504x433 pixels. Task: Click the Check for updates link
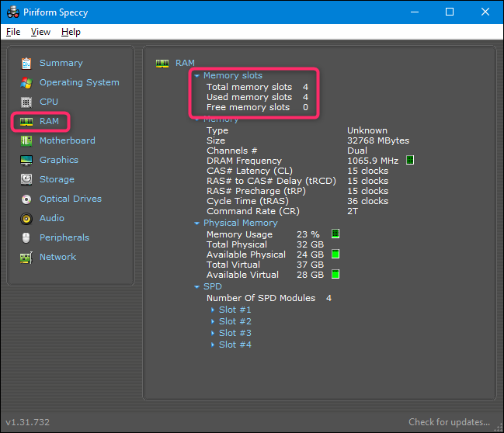449,422
